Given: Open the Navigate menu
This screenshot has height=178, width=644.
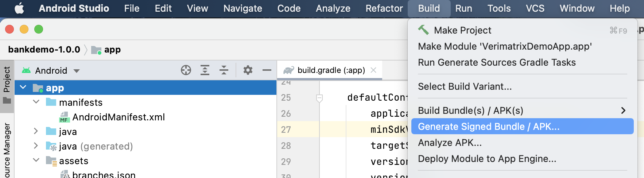Looking at the screenshot, I should point(243,8).
